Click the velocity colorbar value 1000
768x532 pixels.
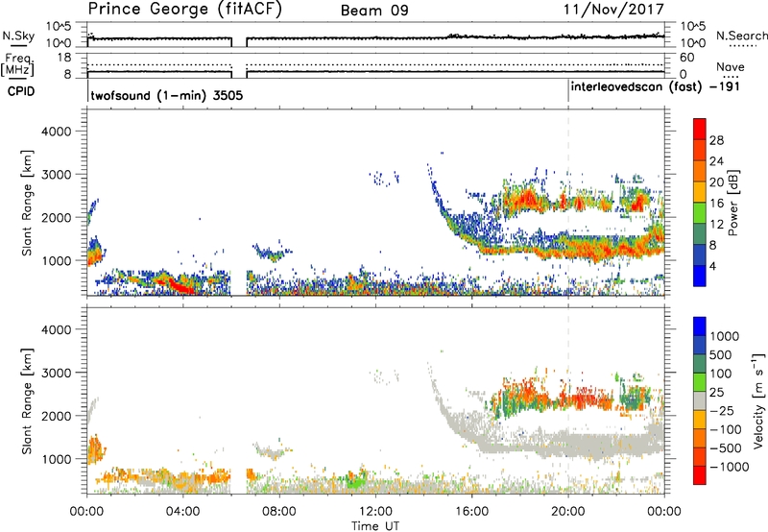coord(724,336)
